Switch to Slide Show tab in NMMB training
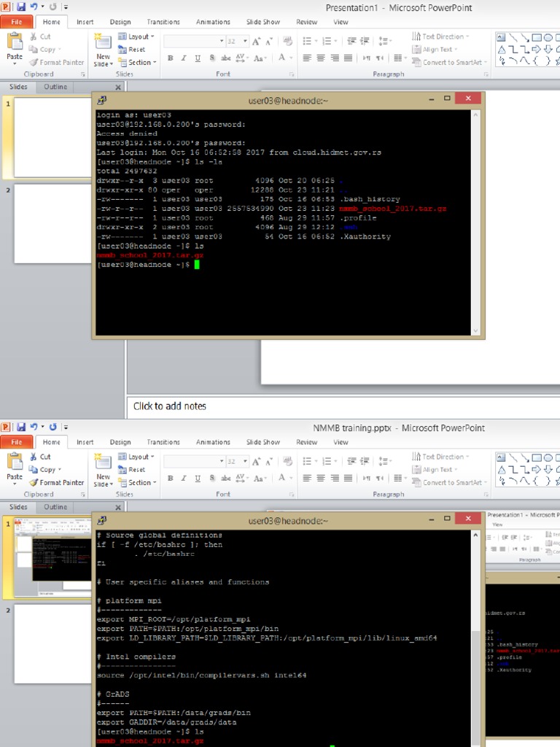Image resolution: width=560 pixels, height=747 pixels. click(x=262, y=442)
